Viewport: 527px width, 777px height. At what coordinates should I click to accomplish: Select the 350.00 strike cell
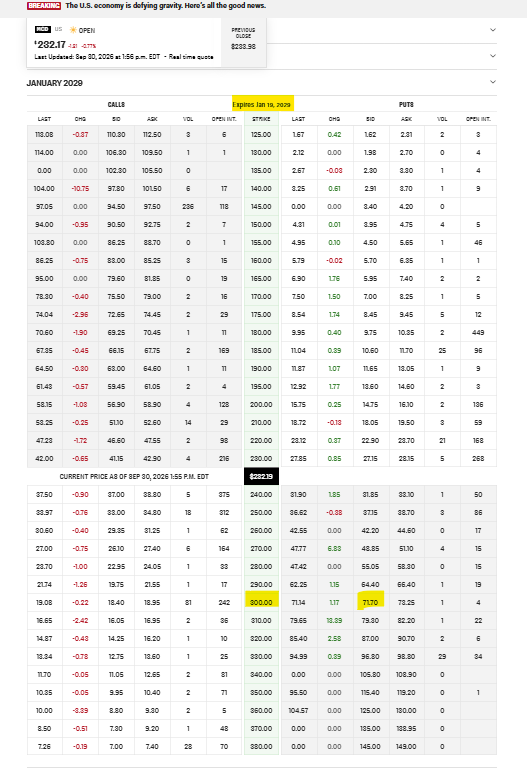[x=261, y=692]
